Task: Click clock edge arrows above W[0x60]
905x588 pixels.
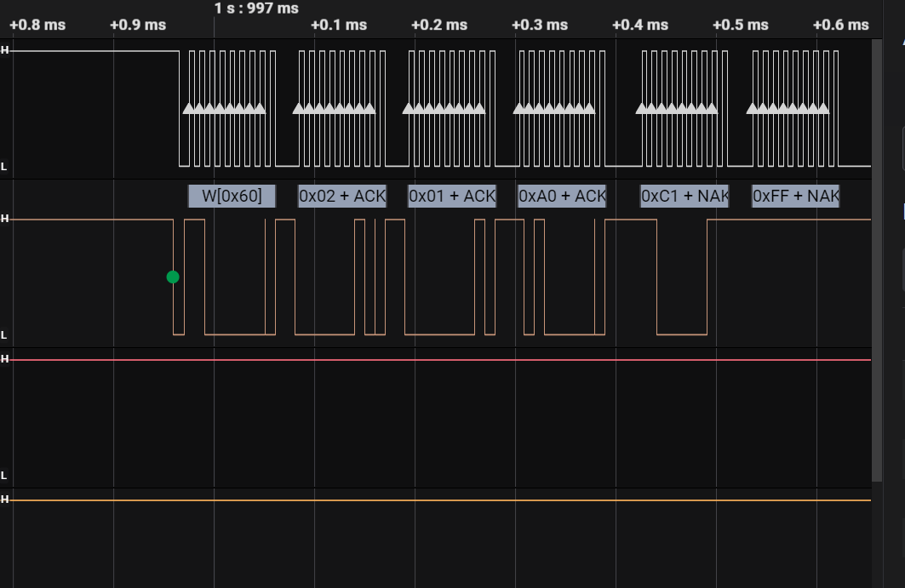Action: coord(225,108)
